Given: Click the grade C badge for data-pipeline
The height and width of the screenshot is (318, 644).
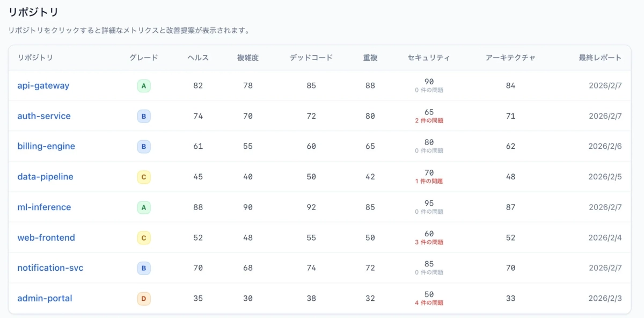Looking at the screenshot, I should point(143,177).
